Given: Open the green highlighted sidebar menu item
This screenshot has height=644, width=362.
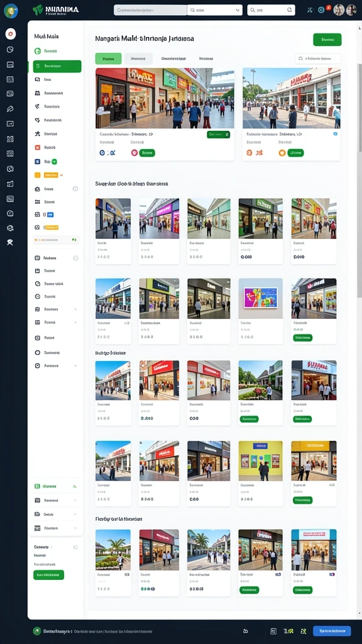Looking at the screenshot, I should 57,66.
